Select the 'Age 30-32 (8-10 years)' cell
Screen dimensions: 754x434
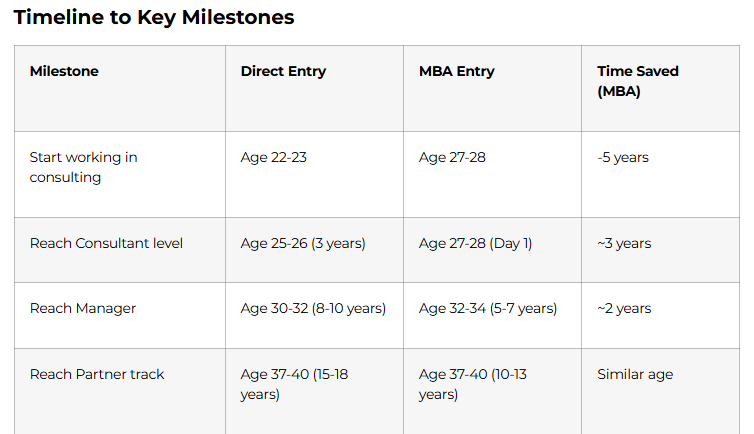click(313, 308)
